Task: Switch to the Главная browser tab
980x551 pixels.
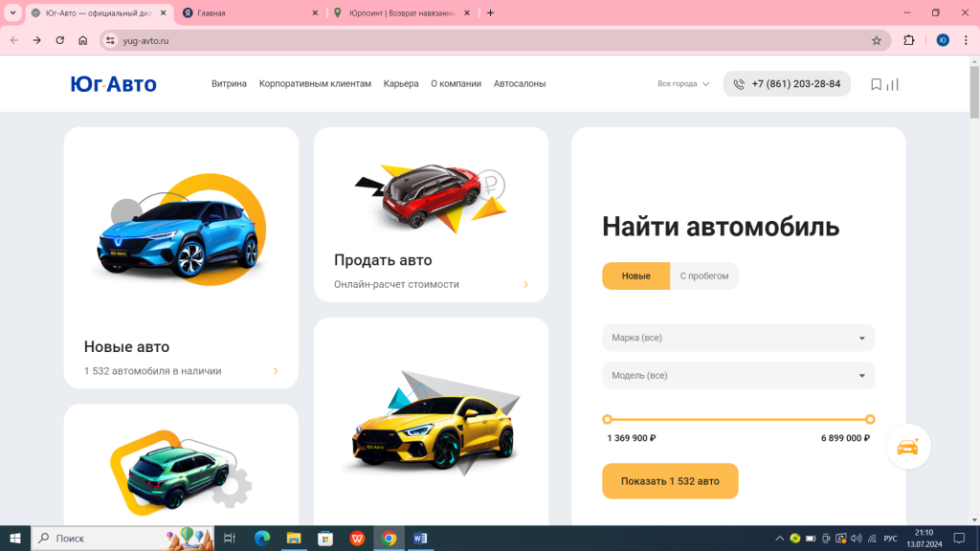Action: pyautogui.click(x=250, y=12)
